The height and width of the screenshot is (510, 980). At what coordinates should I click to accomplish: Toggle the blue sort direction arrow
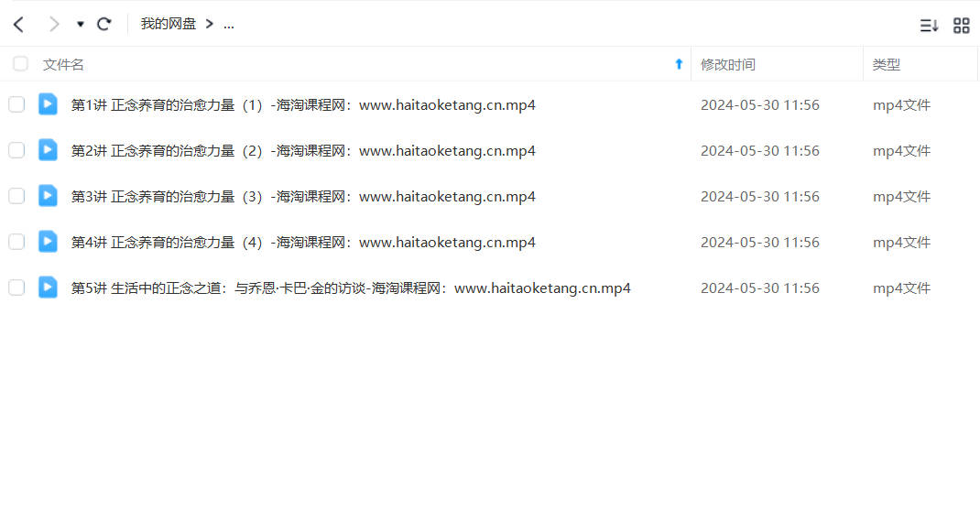click(679, 64)
